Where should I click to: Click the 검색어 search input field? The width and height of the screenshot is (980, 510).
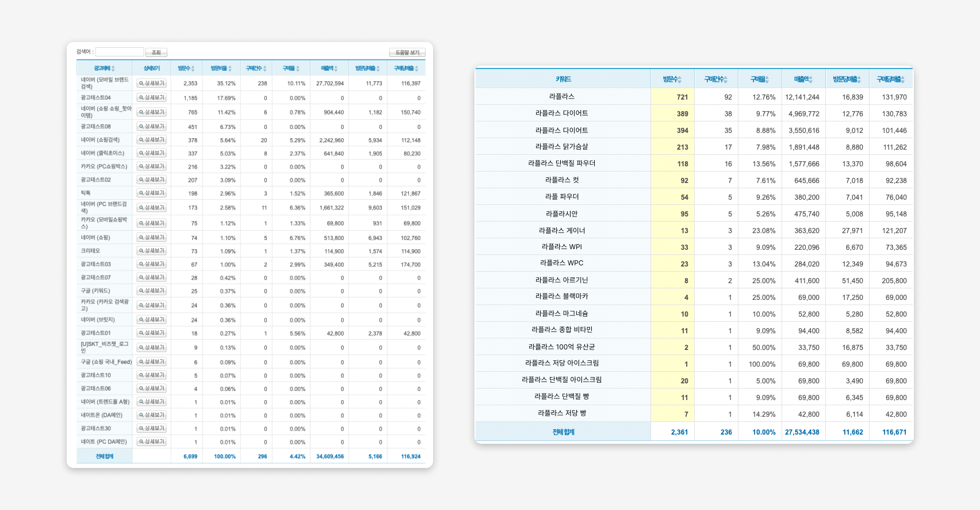point(120,52)
